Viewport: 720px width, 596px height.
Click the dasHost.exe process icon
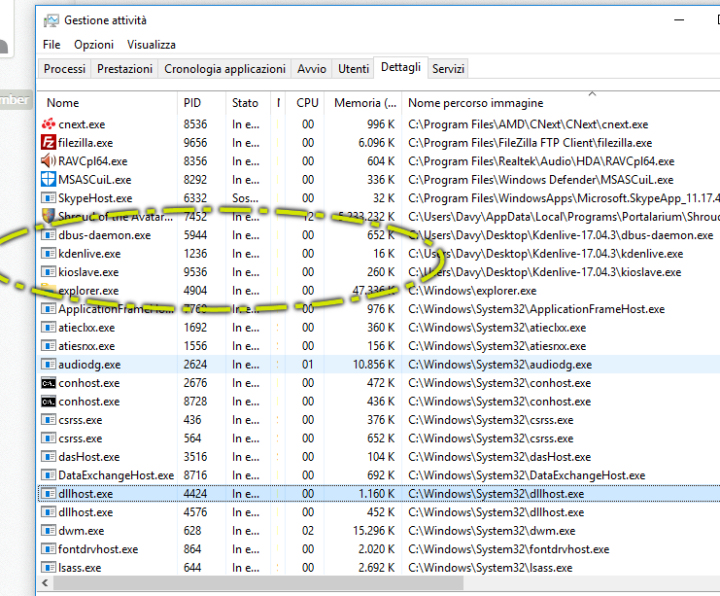pos(48,457)
